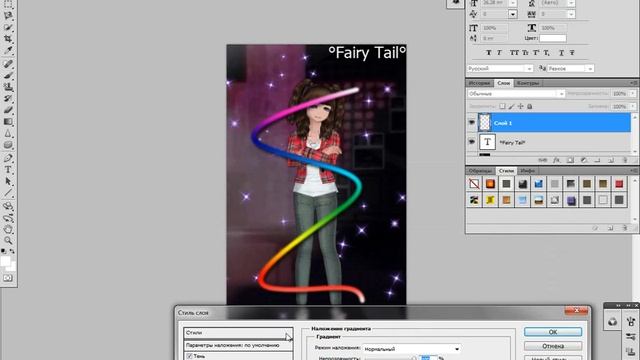
Task: Click Отмена in Layer Style dialog
Action: coord(553,346)
